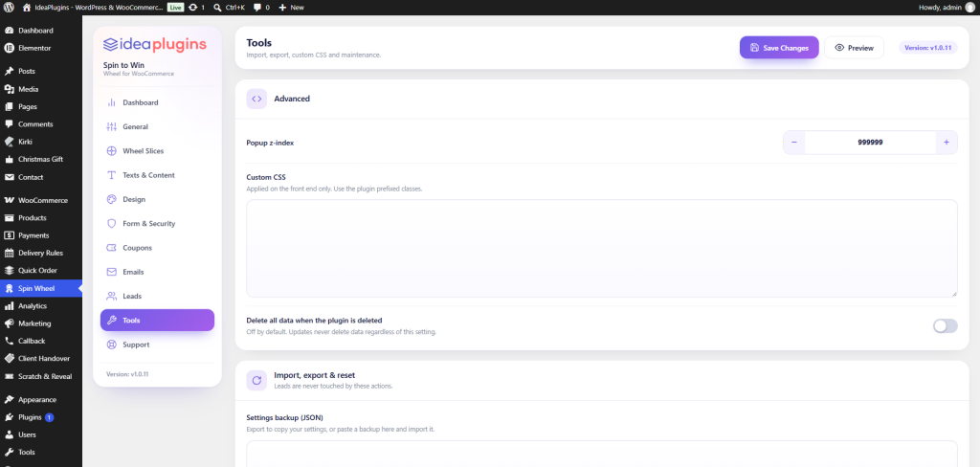The width and height of the screenshot is (980, 467).
Task: Open Design tab with palette icon
Action: click(x=158, y=199)
